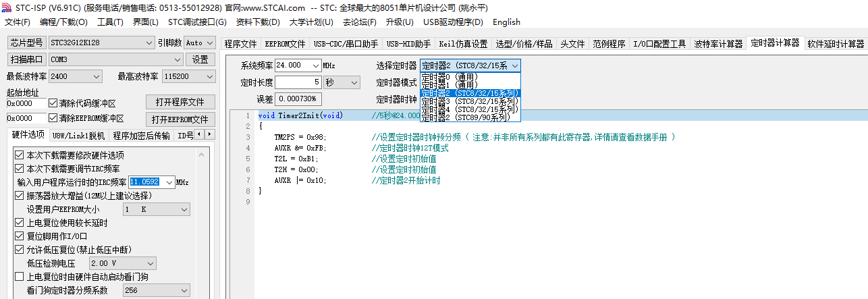
Task: Open 编程/下载(O) menu
Action: click(64, 22)
